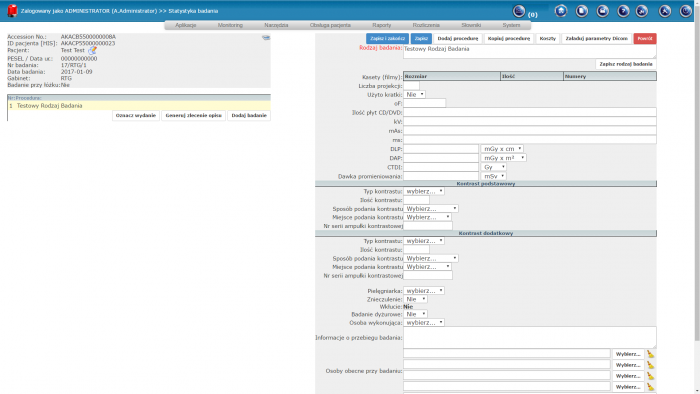Click the blue Zapisz button
This screenshot has height=394, width=700.
pyautogui.click(x=421, y=39)
